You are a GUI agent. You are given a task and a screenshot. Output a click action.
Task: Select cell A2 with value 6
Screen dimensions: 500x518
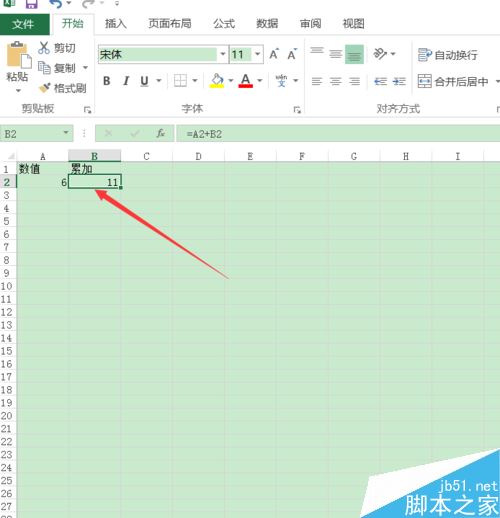(x=42, y=182)
